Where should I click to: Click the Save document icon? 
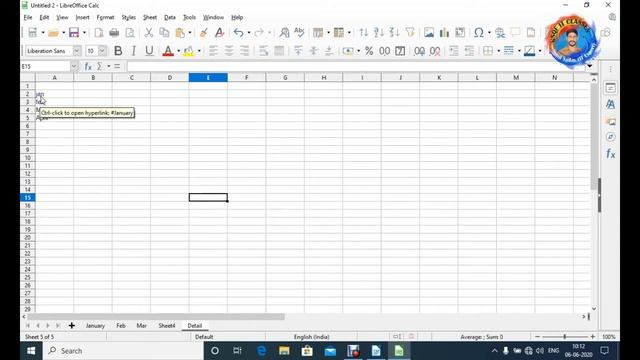74,33
